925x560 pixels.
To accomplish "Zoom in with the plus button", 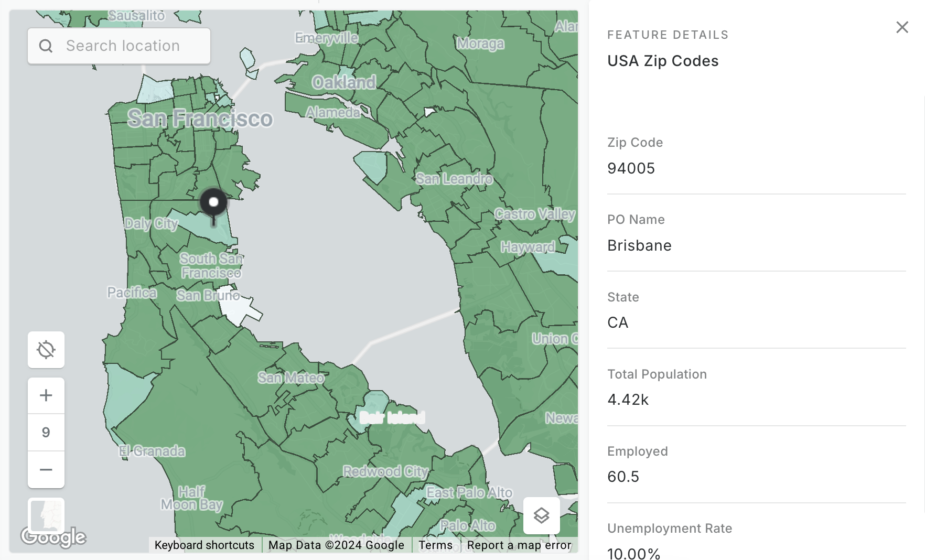I will point(46,395).
